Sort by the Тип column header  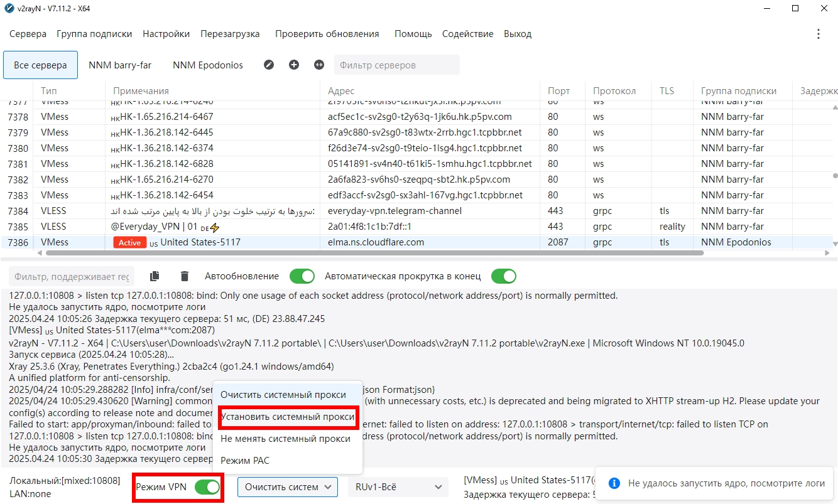pos(69,91)
